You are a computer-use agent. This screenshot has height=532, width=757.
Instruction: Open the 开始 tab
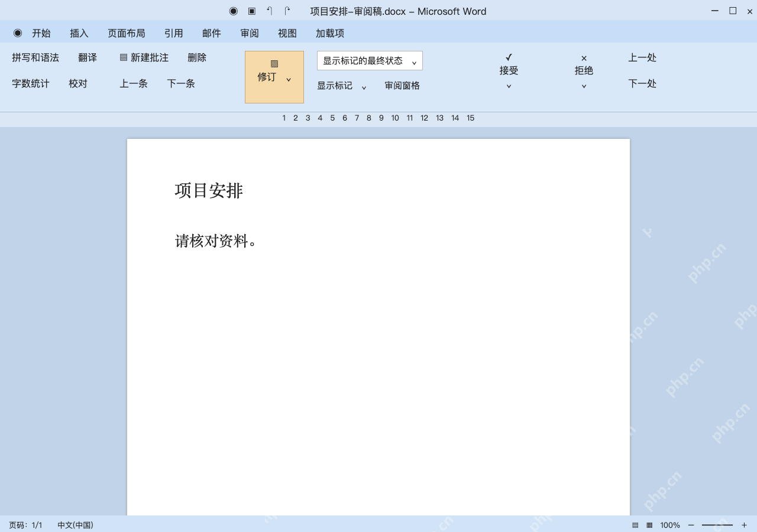pos(41,33)
